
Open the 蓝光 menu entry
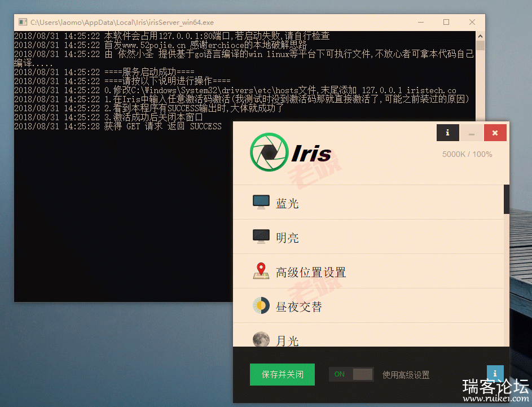click(x=368, y=202)
